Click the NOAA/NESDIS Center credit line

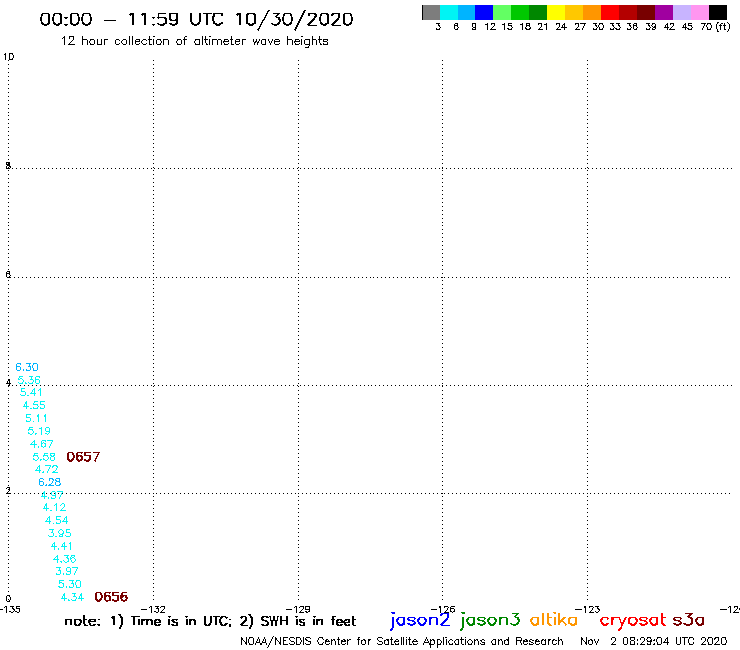coord(402,641)
